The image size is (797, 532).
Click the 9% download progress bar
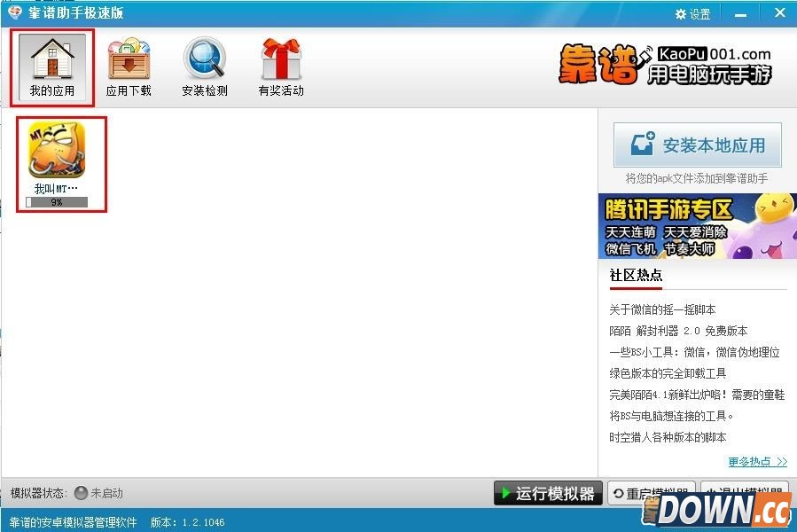(60, 202)
